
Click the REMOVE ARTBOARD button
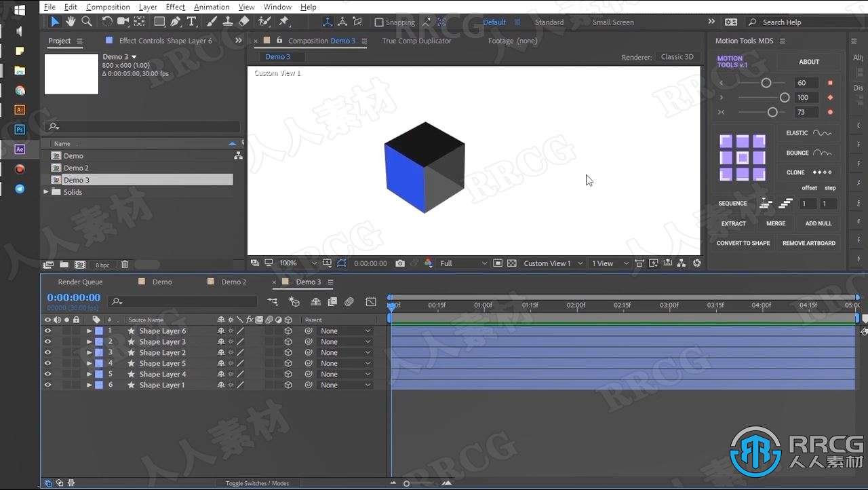tap(809, 243)
